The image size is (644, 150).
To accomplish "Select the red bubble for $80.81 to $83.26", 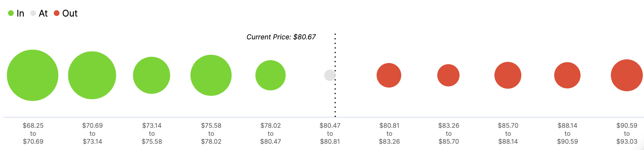I will [x=389, y=75].
